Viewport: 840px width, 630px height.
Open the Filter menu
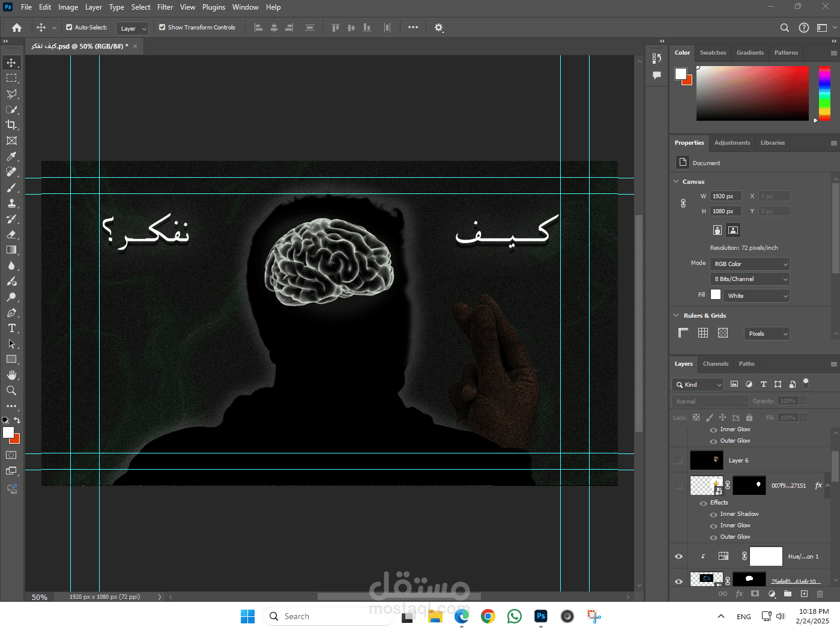(165, 7)
